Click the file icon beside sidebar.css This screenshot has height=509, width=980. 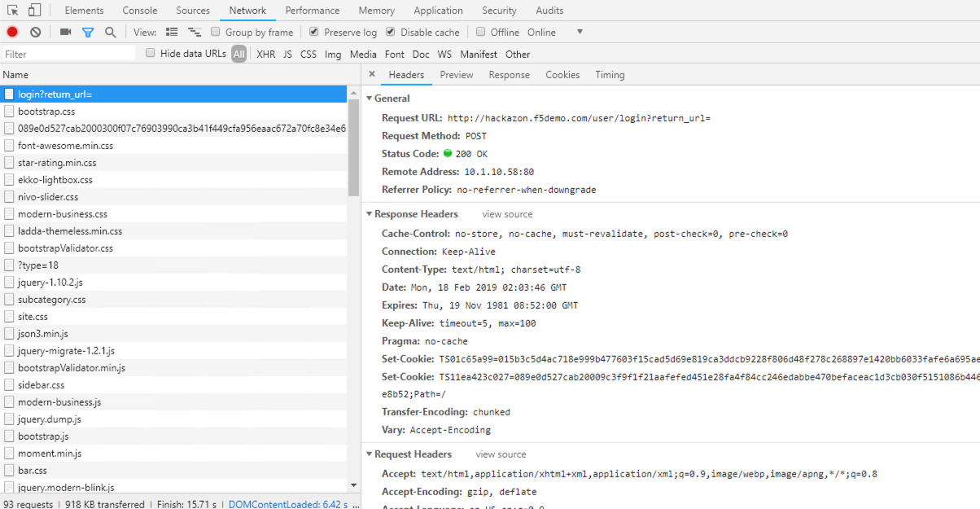click(9, 385)
